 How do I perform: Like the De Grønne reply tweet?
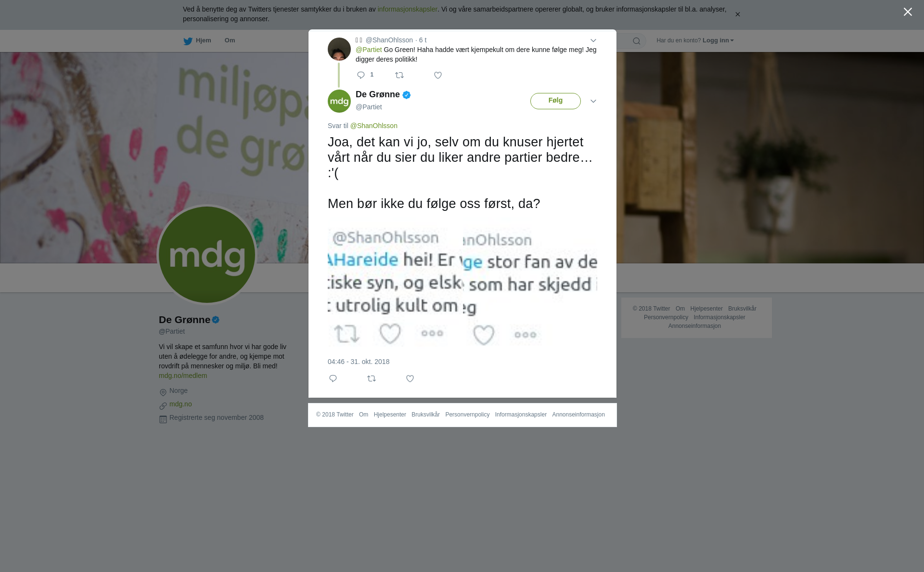tap(410, 378)
